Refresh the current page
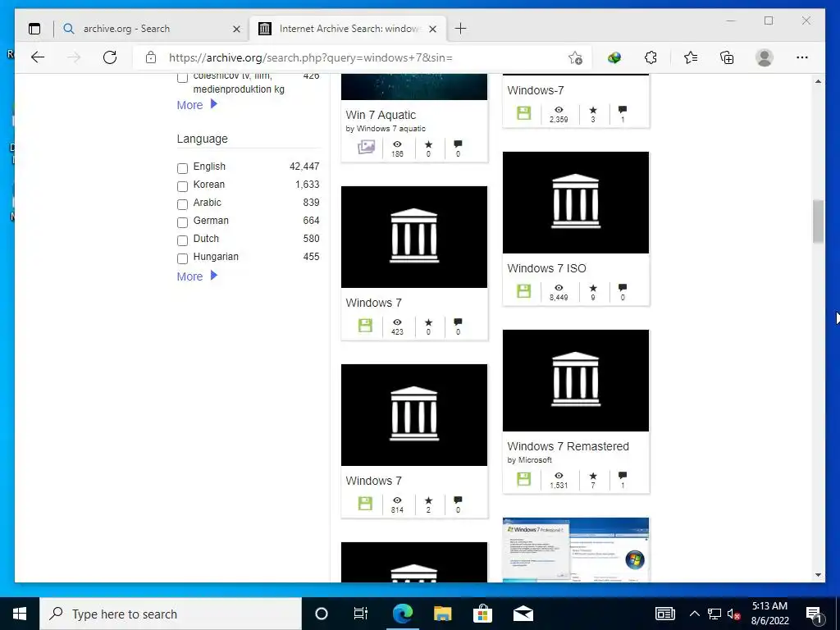 click(x=110, y=57)
